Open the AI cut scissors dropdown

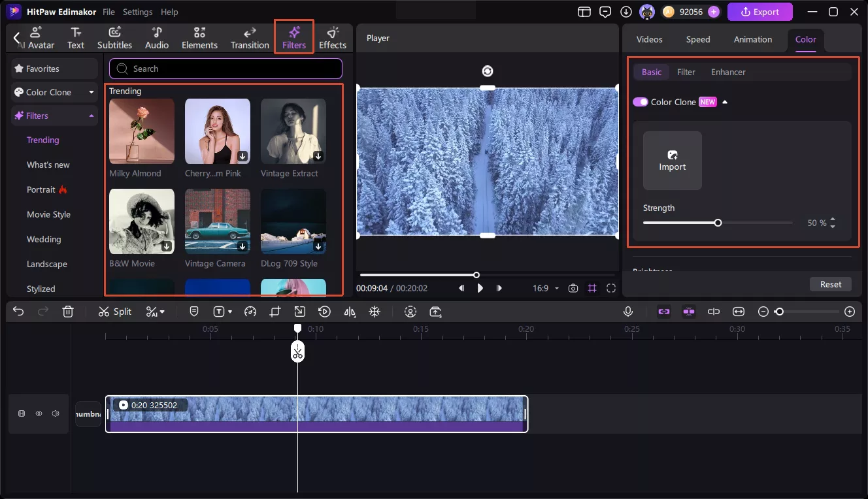tap(156, 312)
